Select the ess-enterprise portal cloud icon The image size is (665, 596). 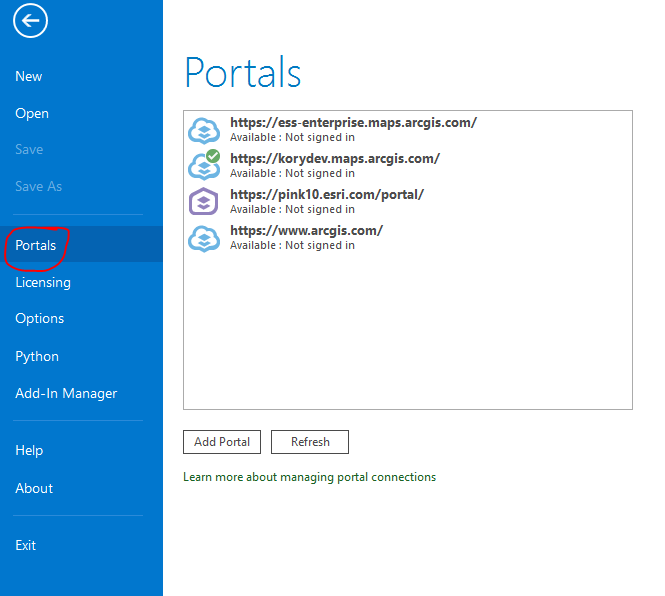click(204, 131)
